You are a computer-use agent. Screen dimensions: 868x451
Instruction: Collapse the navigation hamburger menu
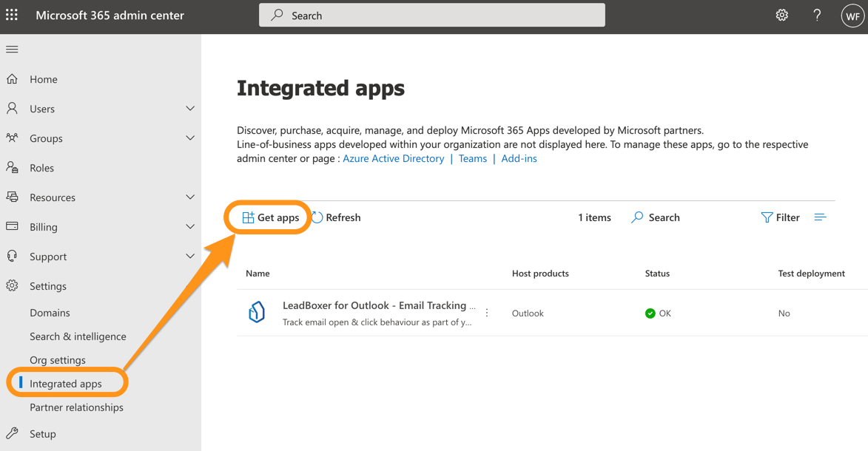coord(12,50)
